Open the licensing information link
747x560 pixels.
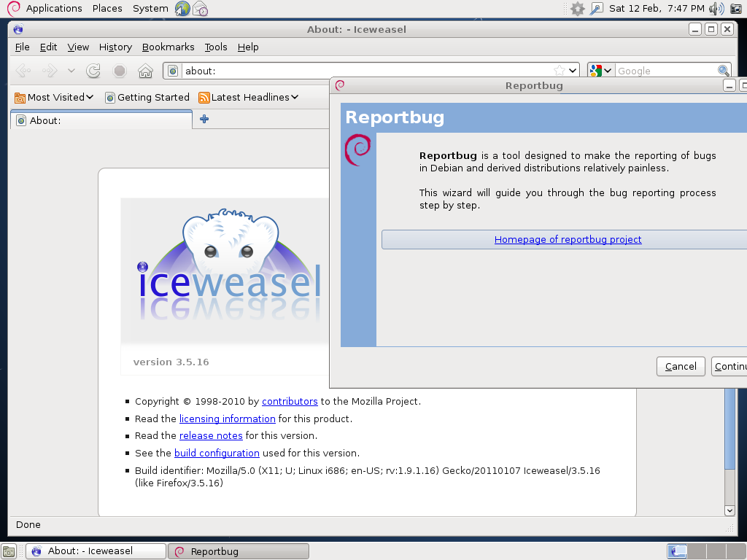click(228, 419)
